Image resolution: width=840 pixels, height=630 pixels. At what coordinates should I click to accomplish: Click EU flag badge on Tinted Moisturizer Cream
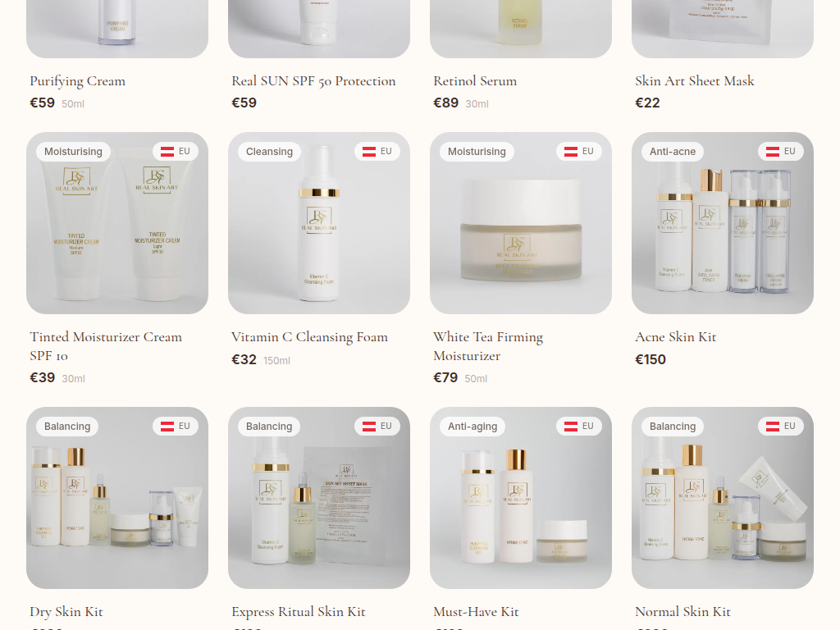[176, 152]
